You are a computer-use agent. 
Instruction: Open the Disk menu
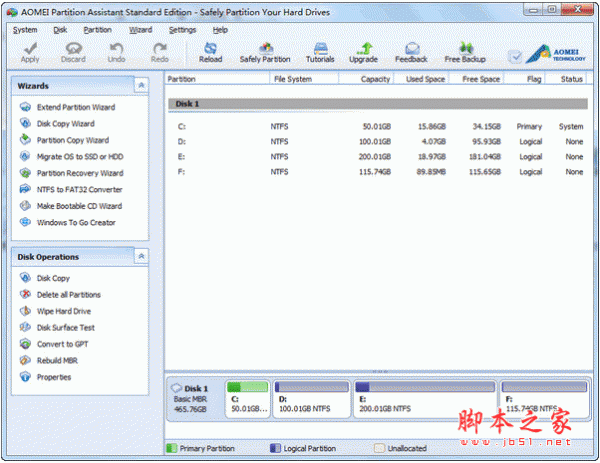[x=60, y=30]
